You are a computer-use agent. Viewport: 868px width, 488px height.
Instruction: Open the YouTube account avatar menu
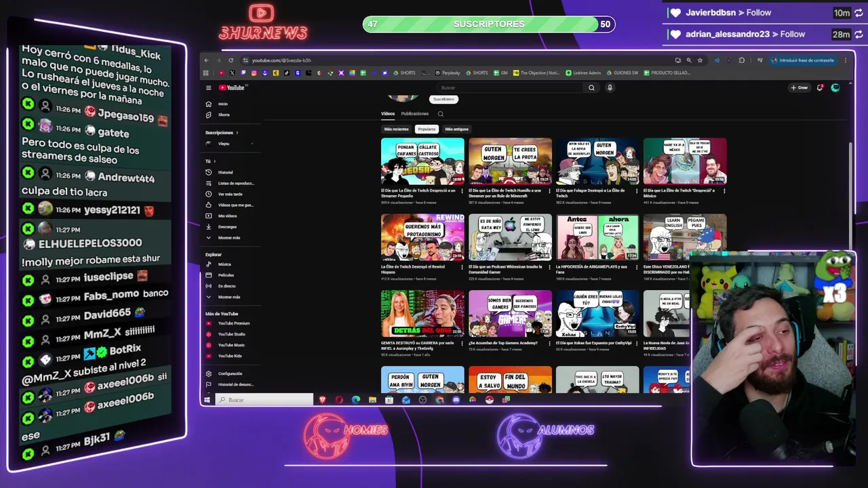(835, 87)
